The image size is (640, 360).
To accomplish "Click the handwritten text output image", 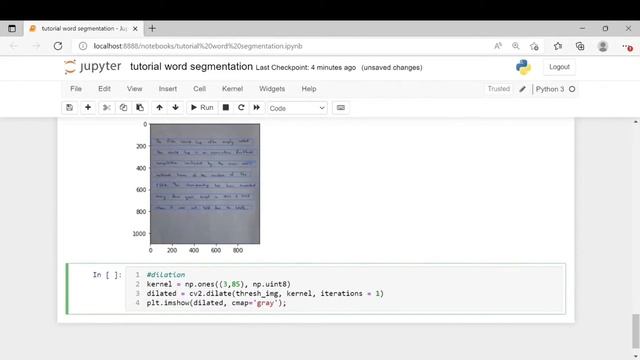I will (205, 184).
